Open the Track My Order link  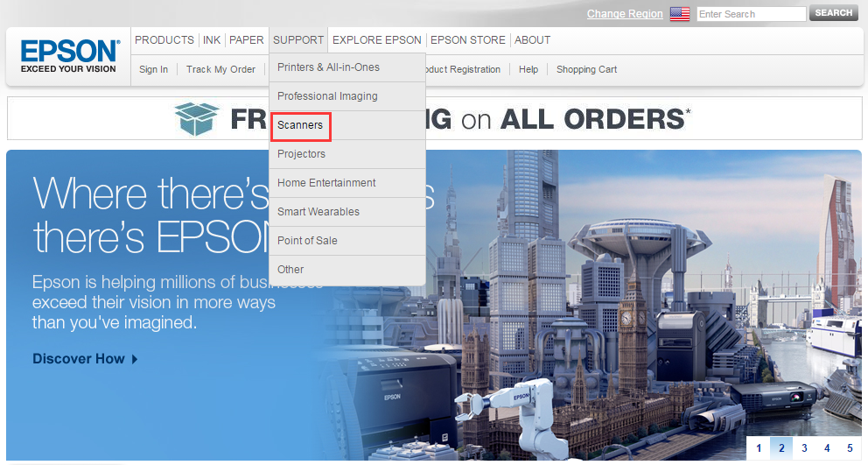tap(220, 69)
